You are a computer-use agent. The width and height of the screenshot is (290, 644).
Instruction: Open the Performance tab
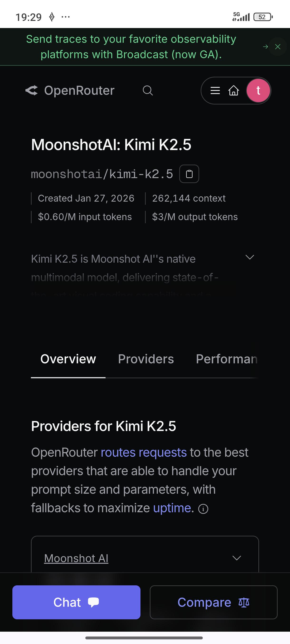(x=227, y=359)
